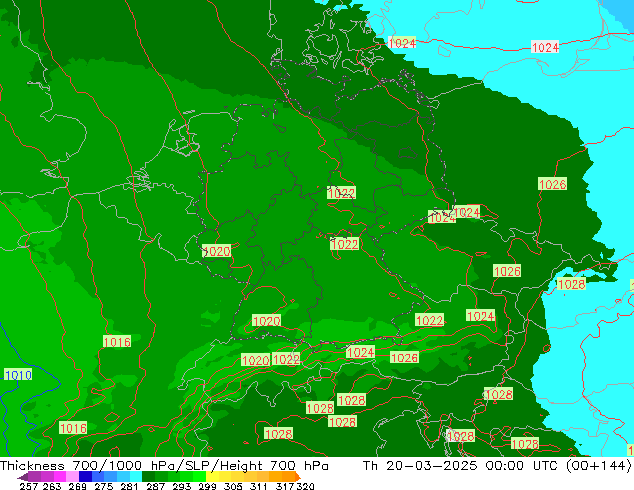Pick the dark blue legend swatch
This screenshot has width=634, height=490.
[x=85, y=476]
